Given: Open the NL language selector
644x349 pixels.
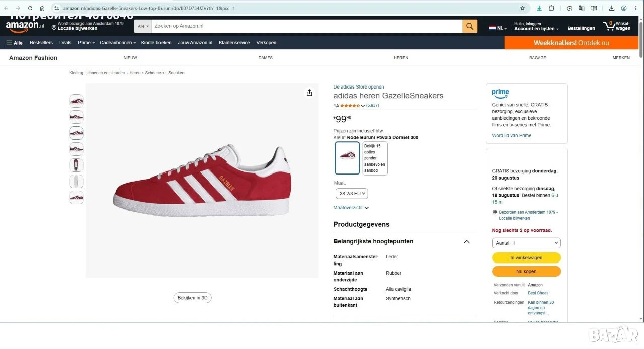Looking at the screenshot, I should [x=498, y=28].
